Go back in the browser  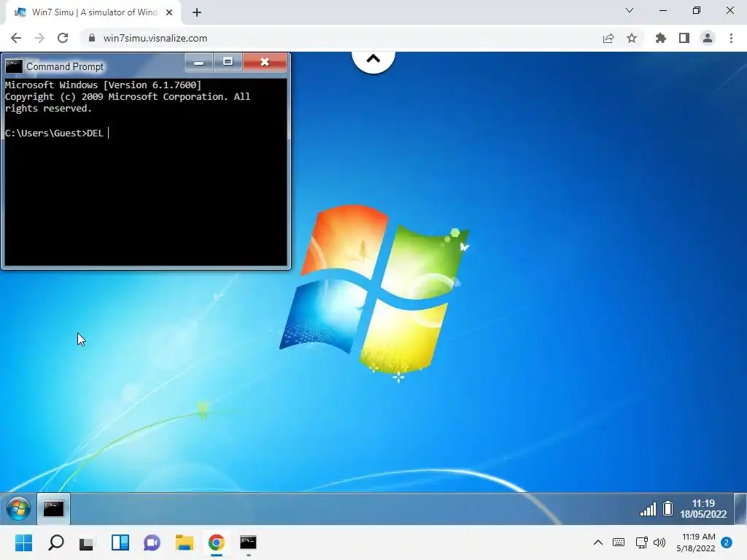(x=16, y=38)
